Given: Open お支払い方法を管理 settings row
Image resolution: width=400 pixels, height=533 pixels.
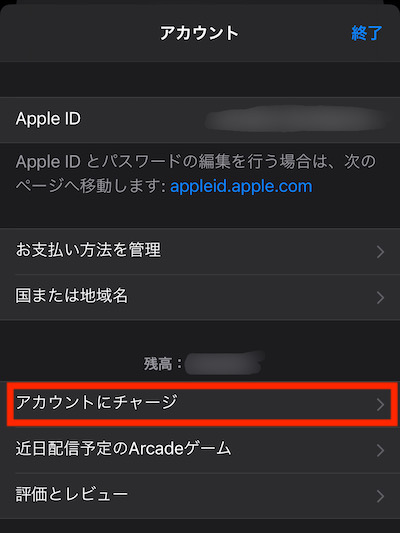Looking at the screenshot, I should (200, 251).
